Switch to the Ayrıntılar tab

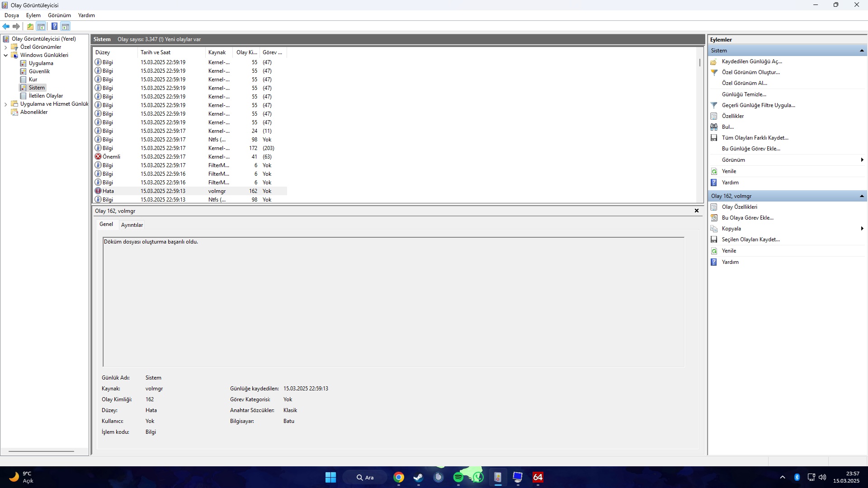click(132, 225)
